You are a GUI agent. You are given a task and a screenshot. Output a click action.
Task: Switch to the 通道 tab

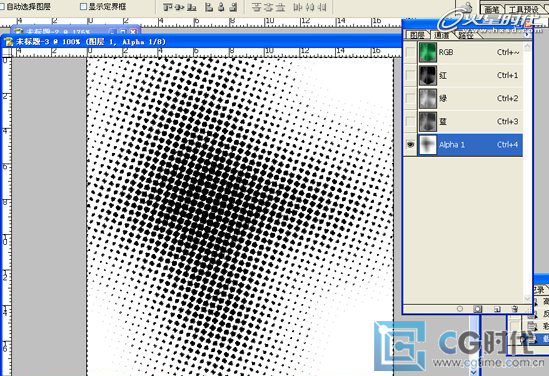tap(441, 35)
